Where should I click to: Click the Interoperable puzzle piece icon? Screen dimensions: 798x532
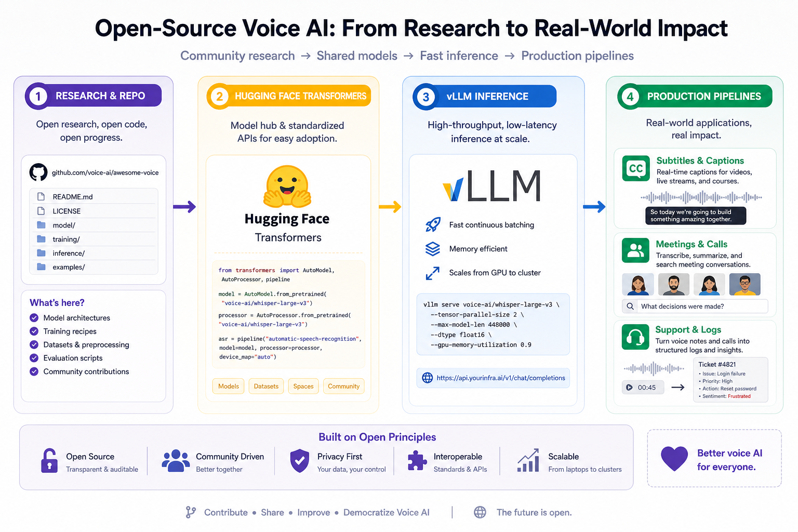point(417,460)
